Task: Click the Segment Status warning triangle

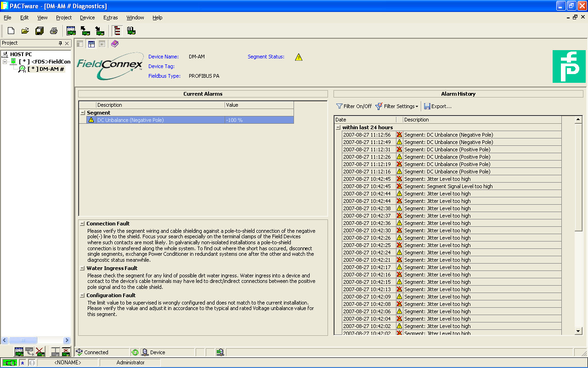Action: 299,57
